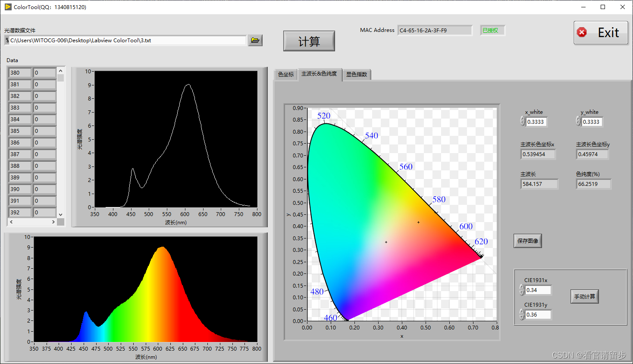Click the 主波长色坐标y value 0.45974
The height and width of the screenshot is (364, 633).
(592, 154)
